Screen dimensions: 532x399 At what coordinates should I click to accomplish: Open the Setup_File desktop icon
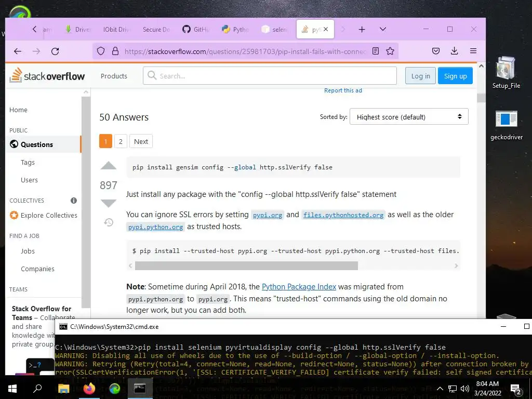(506, 72)
